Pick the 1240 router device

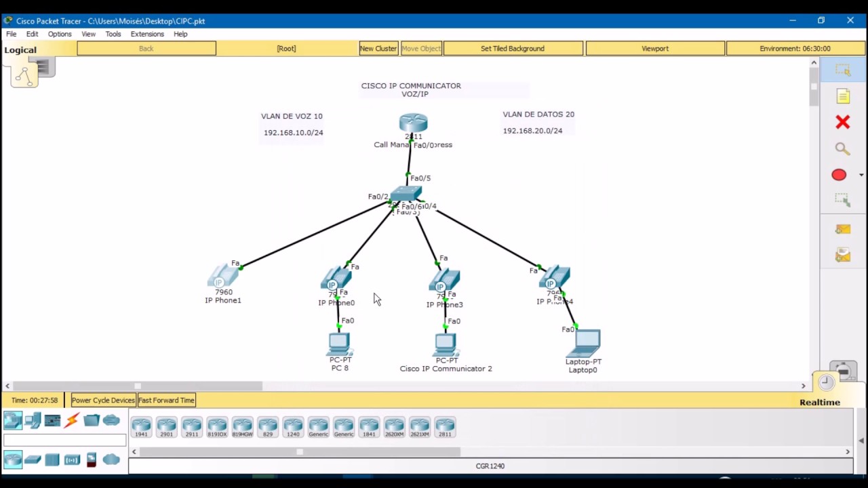pyautogui.click(x=293, y=427)
